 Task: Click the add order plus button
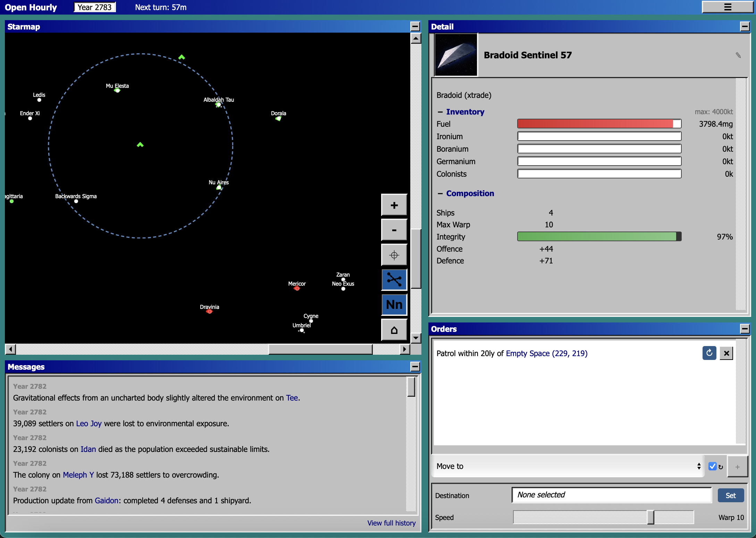737,467
